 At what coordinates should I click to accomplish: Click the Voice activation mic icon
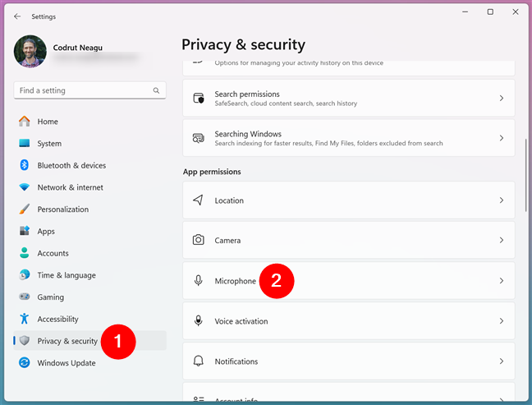pyautogui.click(x=199, y=321)
